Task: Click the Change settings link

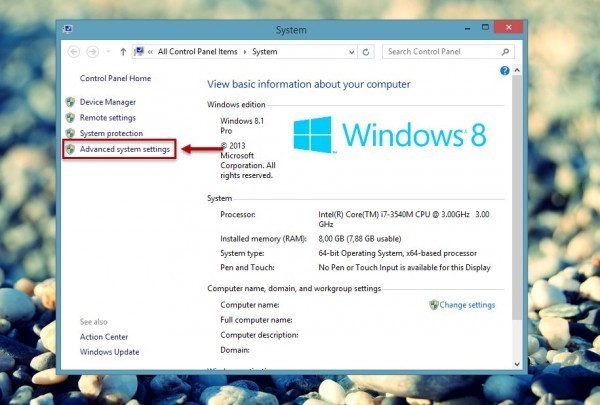Action: tap(467, 305)
